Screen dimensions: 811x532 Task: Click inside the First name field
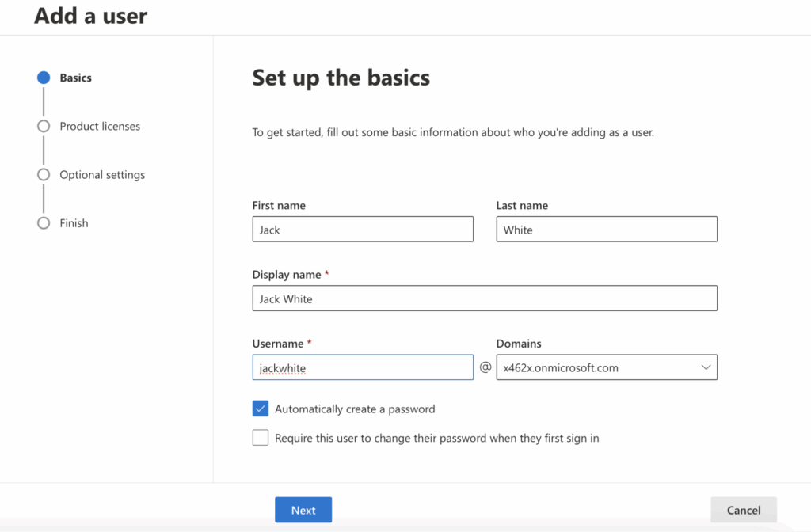(x=363, y=229)
